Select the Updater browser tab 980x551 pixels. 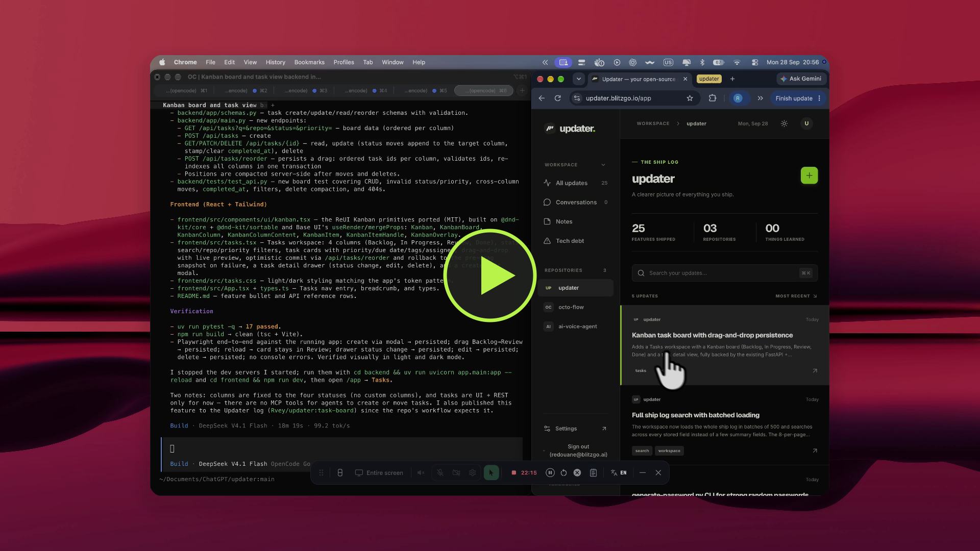point(639,79)
